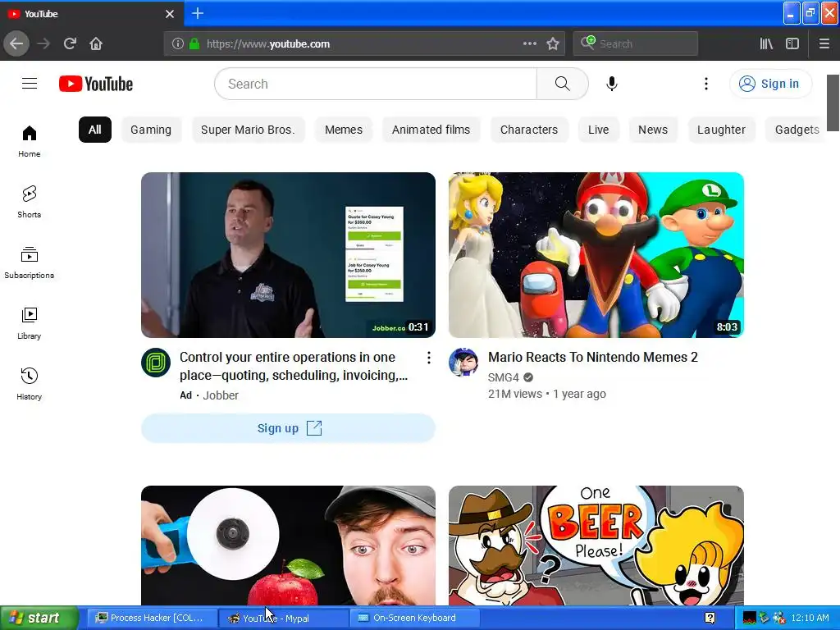Click the Control your entire operations ad title
The width and height of the screenshot is (840, 630).
[294, 367]
